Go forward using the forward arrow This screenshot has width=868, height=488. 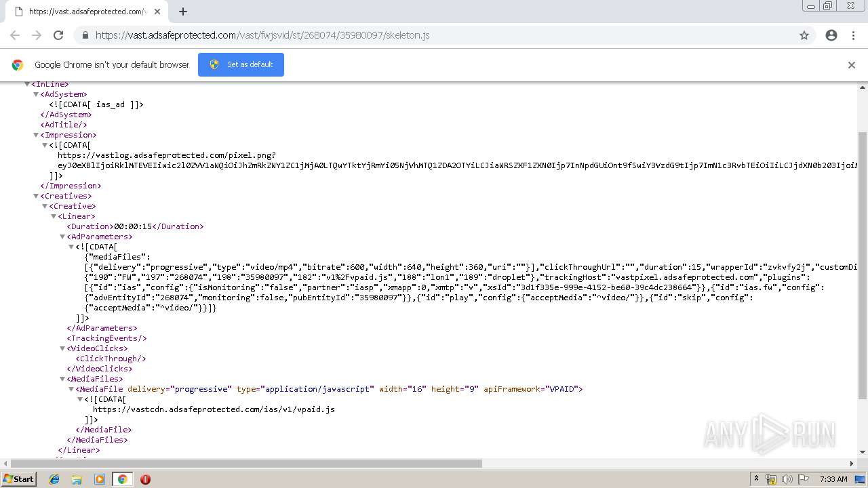click(37, 35)
